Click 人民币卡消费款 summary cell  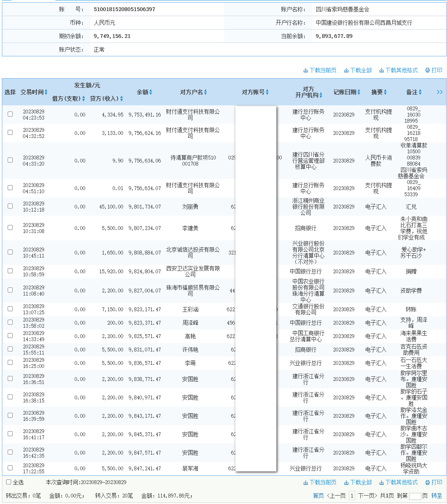click(378, 161)
